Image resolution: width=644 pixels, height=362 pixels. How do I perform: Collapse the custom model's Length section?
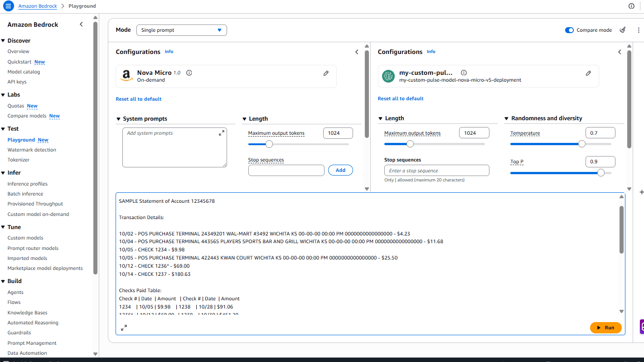click(381, 118)
